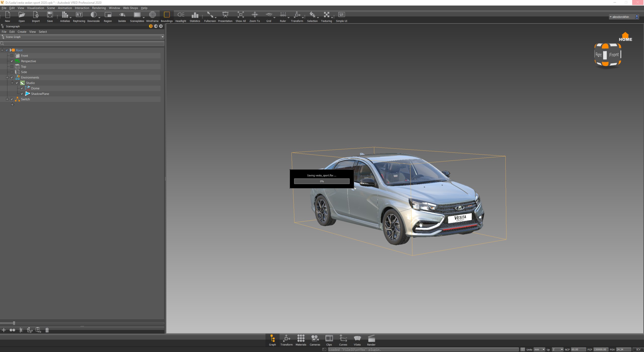Click the HOME button on view cube

[625, 37]
